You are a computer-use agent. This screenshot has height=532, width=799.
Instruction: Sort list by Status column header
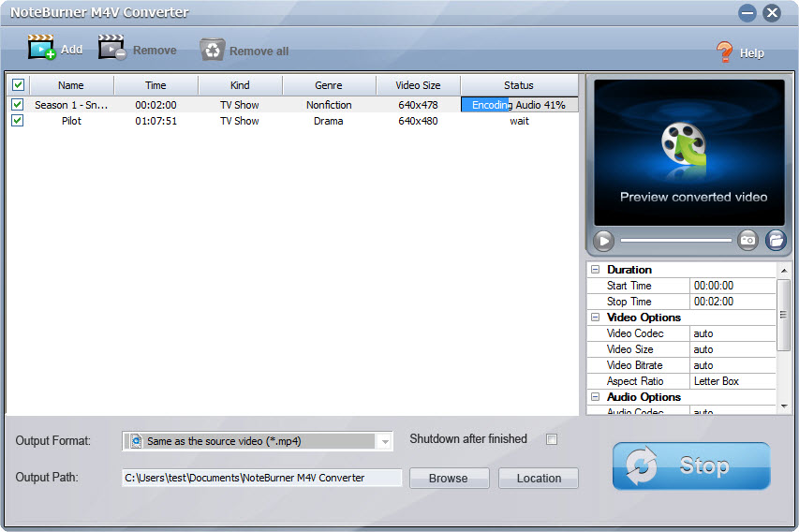coord(519,85)
